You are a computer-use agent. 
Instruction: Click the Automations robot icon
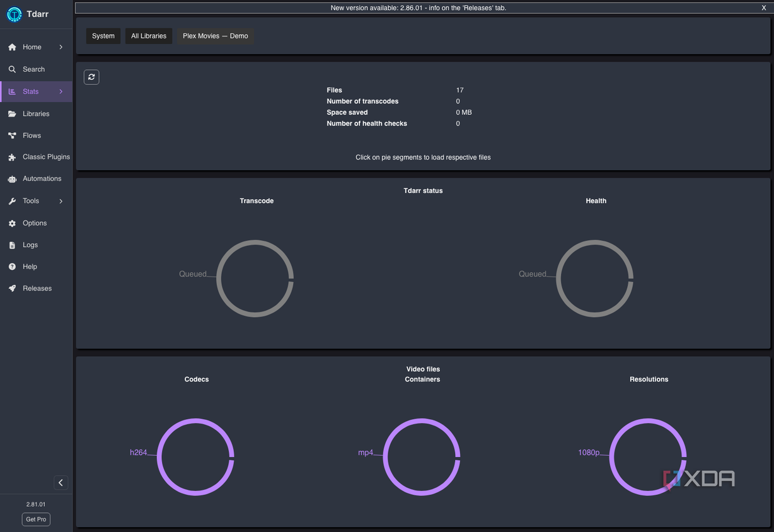12,179
